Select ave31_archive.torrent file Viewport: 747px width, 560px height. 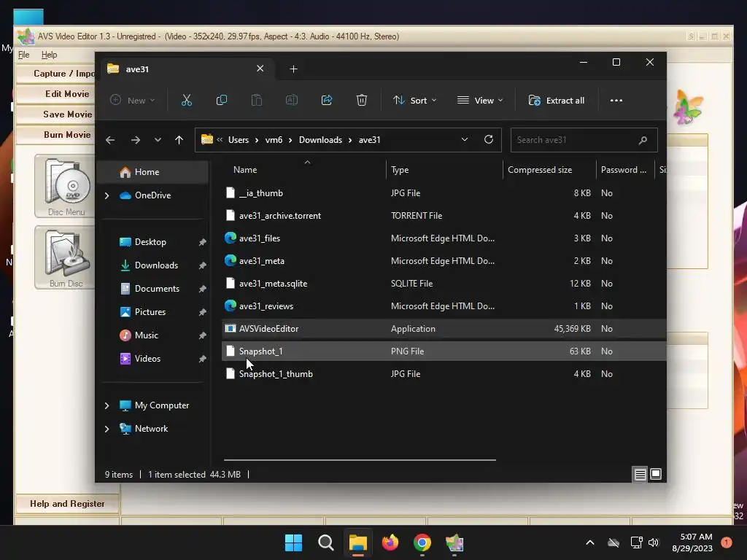[444, 216]
